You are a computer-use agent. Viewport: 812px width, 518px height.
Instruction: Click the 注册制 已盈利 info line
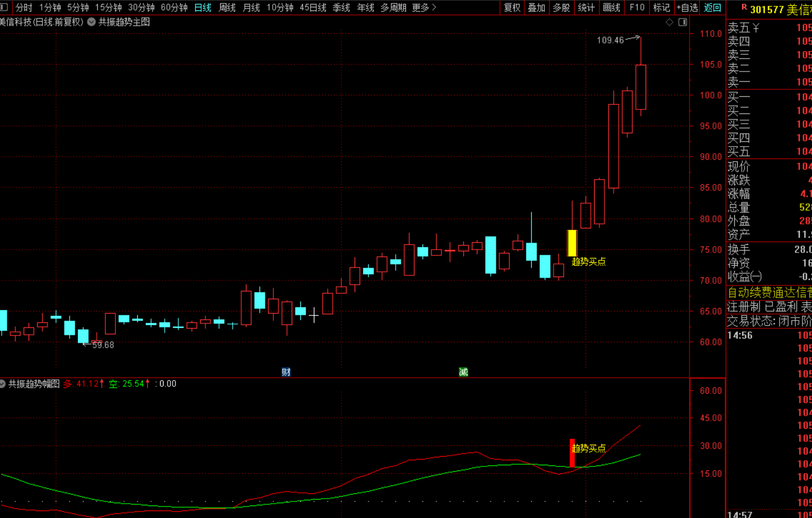769,307
